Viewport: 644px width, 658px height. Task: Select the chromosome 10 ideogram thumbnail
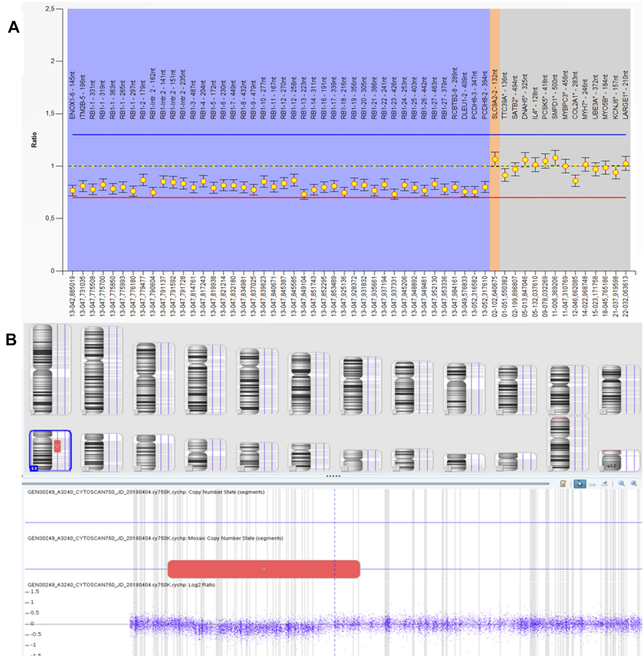[516, 389]
